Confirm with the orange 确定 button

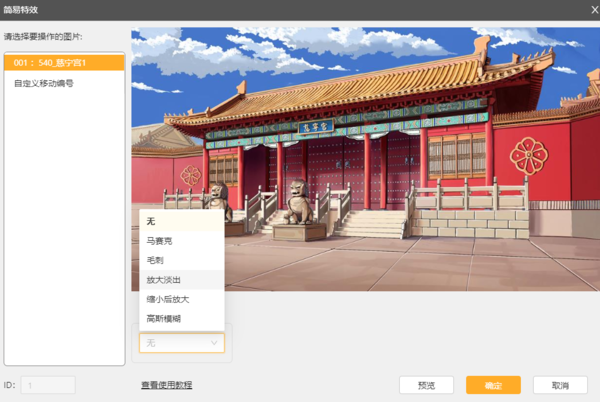pos(493,385)
